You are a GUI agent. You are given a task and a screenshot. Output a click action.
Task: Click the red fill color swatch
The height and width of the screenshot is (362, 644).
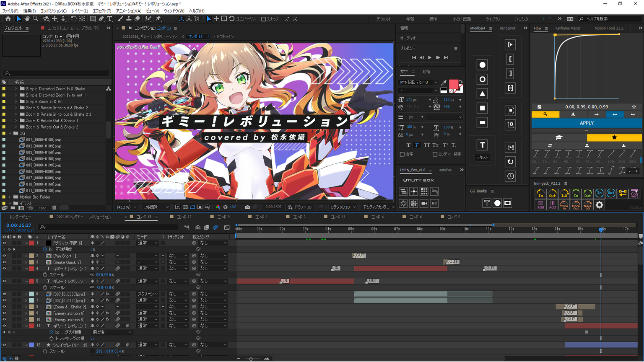point(453,84)
